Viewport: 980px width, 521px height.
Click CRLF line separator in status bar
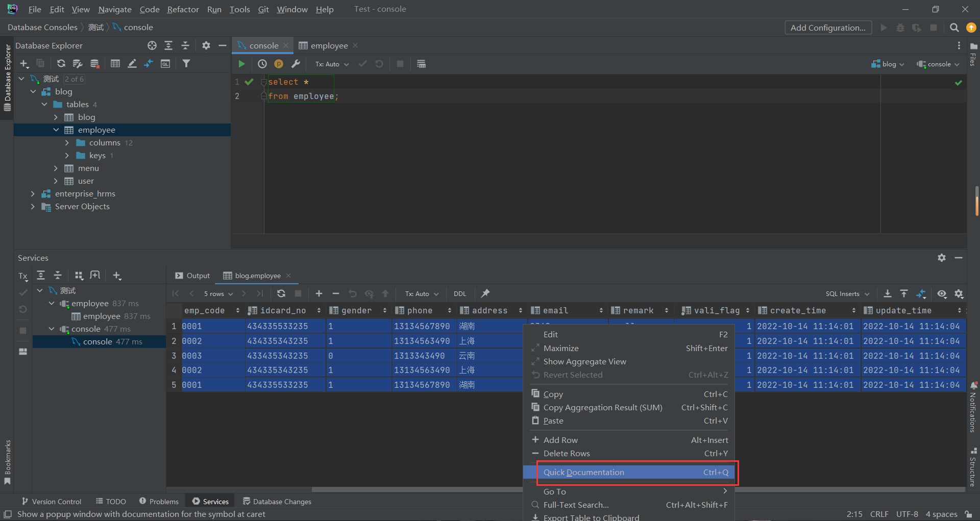[x=879, y=514]
